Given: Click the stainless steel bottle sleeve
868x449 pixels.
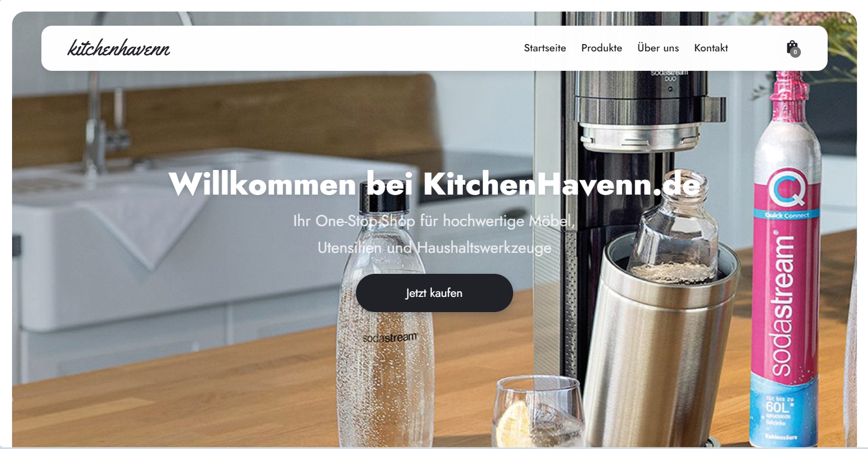Looking at the screenshot, I should coord(661,341).
